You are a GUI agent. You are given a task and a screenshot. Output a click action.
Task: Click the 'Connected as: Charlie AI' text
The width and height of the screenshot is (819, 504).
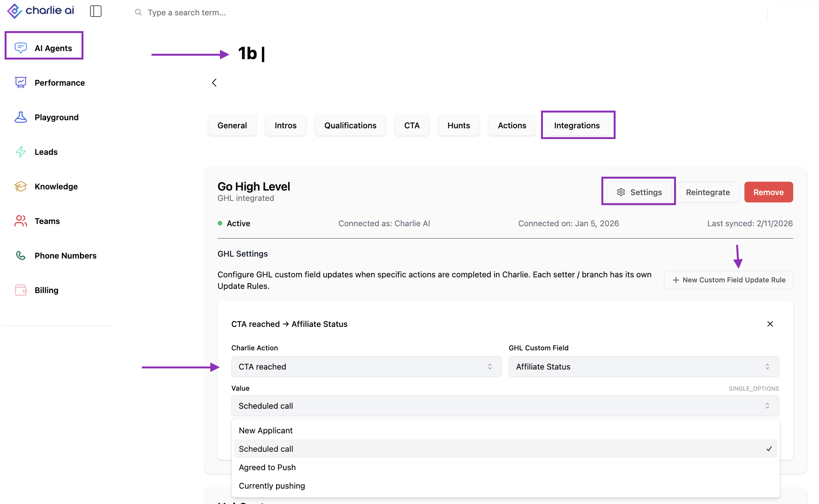[x=384, y=223]
